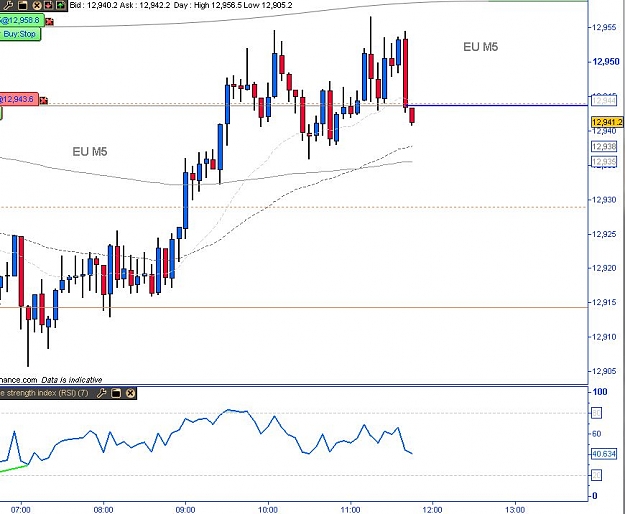625x514 pixels.
Task: Click the 12,935 price box on the axis
Action: point(604,161)
